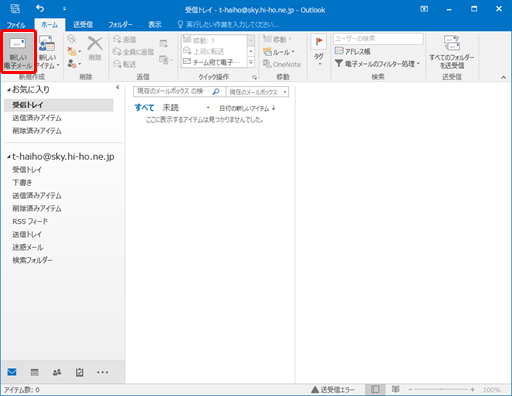Open the 日付の新しいアイテム sort menu
The image size is (512, 396).
click(x=247, y=108)
